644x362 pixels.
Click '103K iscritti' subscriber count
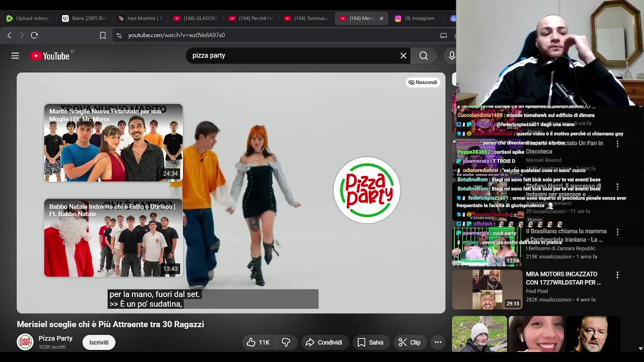[x=52, y=347]
